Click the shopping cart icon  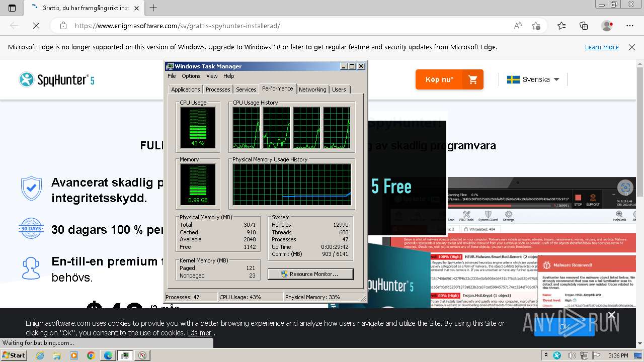(x=473, y=79)
